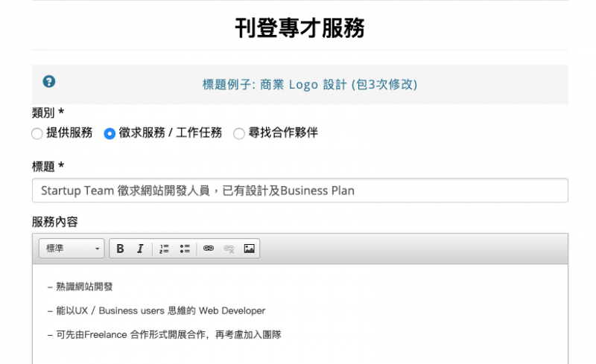Open the 標準 paragraph format dropdown
This screenshot has width=596, height=364.
coord(72,249)
